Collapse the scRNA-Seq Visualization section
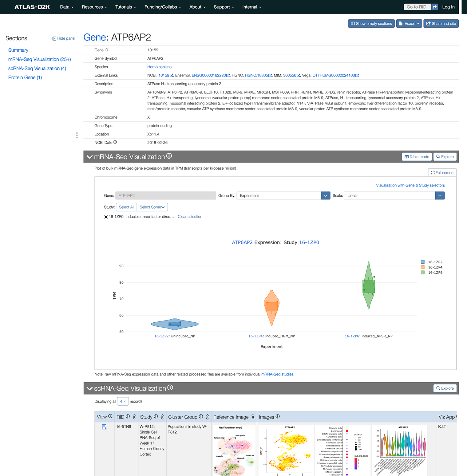Screen dimensions: 467x476 click(x=90, y=388)
